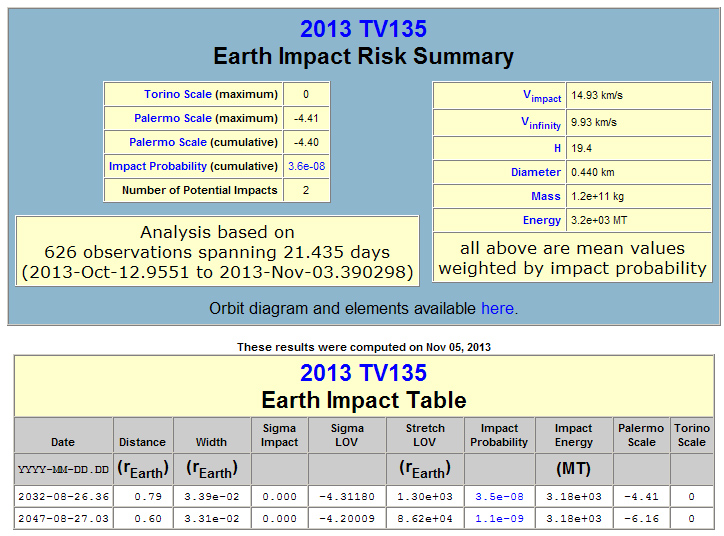Click the Sigma Impact column header
Screen dimensions: 724x536
[279, 435]
